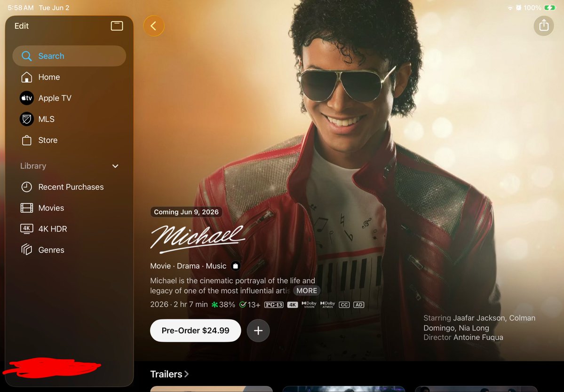Open Recent Purchases in Library
Viewport: 564px width, 392px height.
click(69, 187)
